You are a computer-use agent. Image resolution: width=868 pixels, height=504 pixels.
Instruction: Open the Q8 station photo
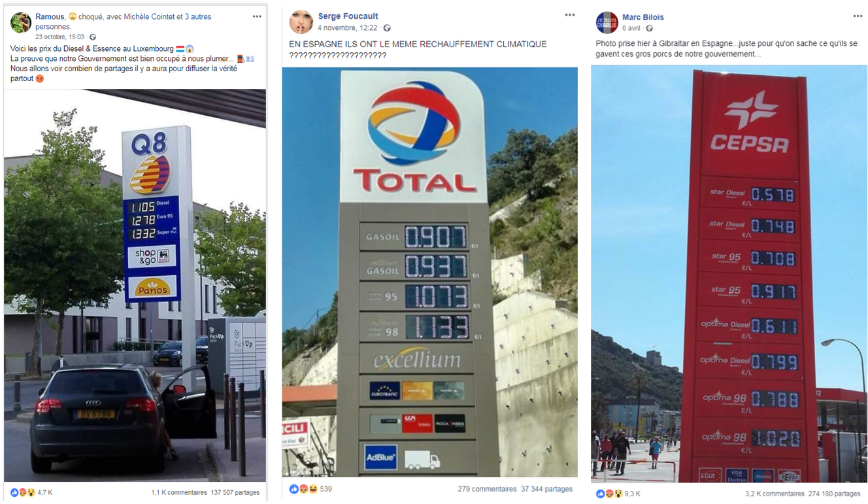click(135, 286)
